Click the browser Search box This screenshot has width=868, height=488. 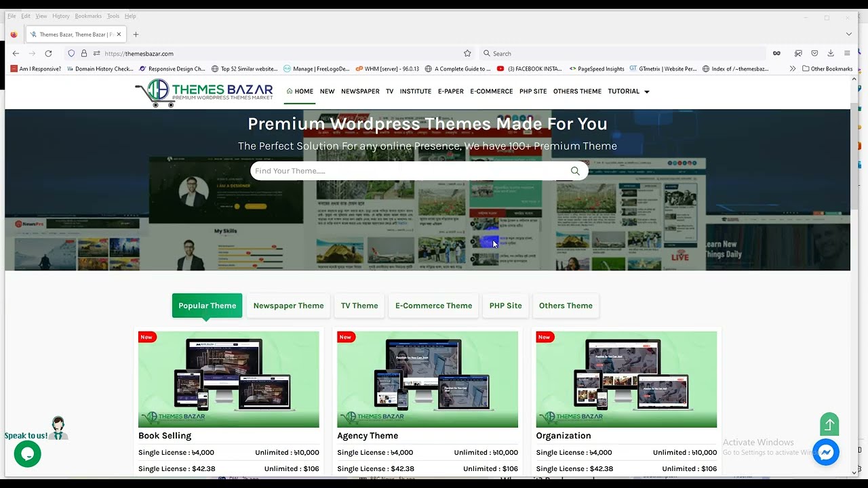tap(622, 54)
